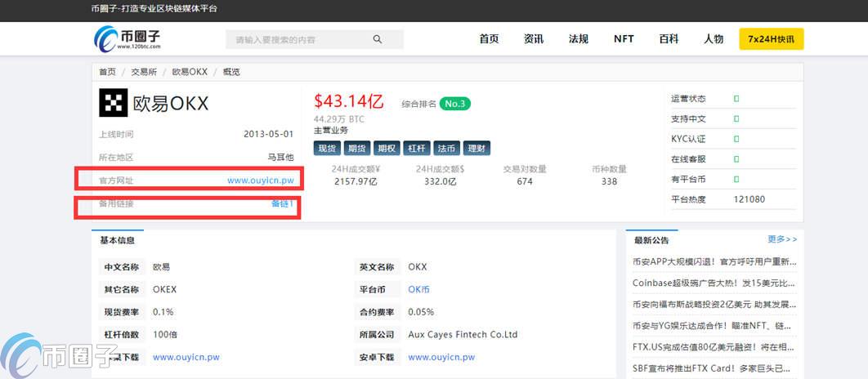Open the 备链1 backup link
Viewport: 868px width, 379px height.
pos(282,203)
